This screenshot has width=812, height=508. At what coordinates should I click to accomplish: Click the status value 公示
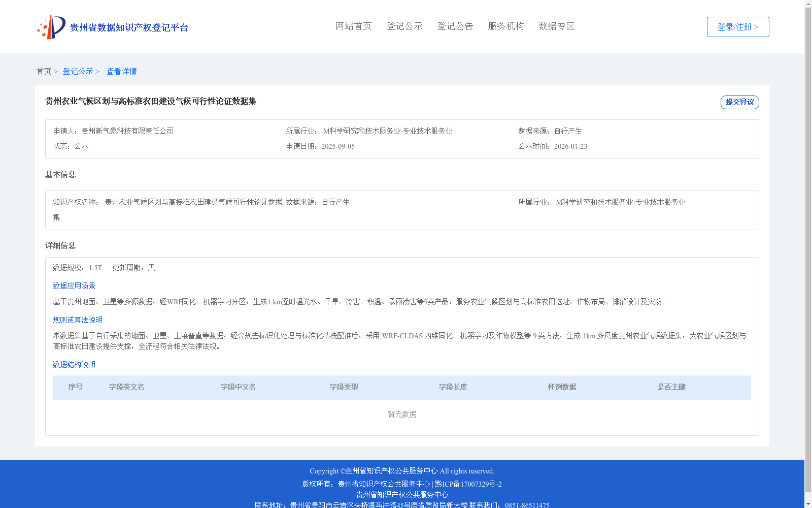point(82,146)
